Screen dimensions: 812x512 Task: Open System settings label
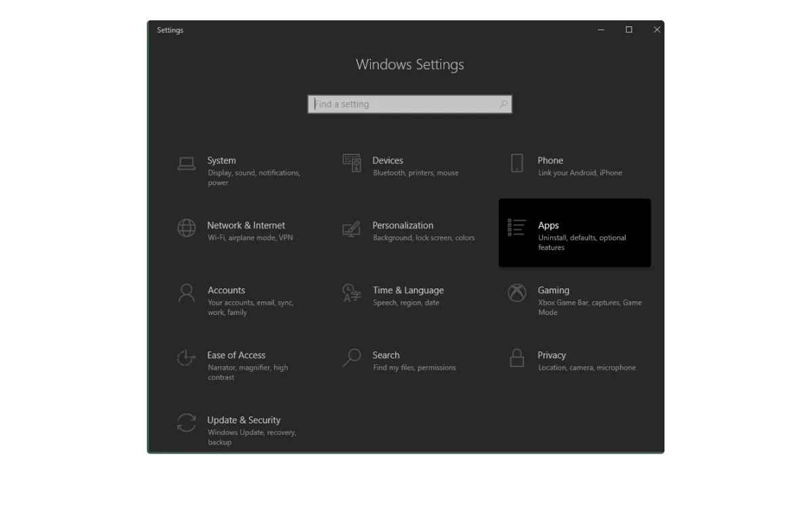(x=222, y=161)
